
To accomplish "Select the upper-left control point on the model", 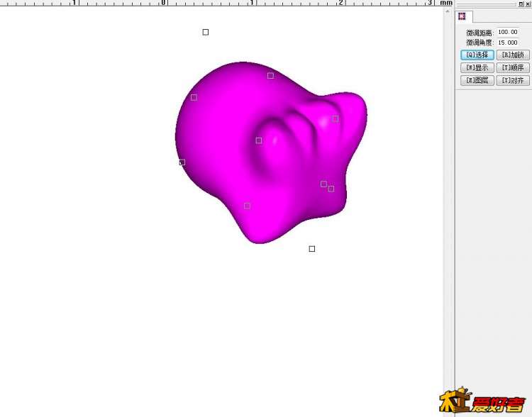I will tap(194, 97).
